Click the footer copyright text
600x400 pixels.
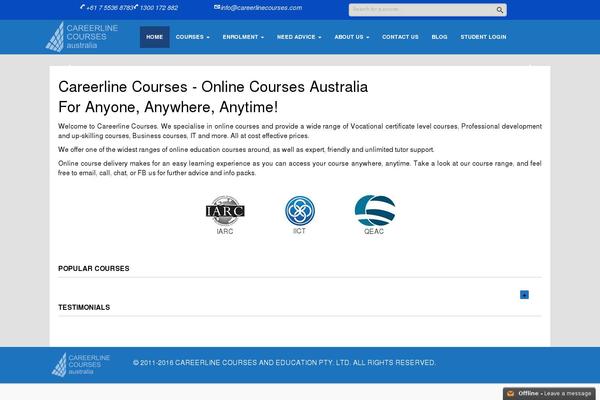(284, 362)
